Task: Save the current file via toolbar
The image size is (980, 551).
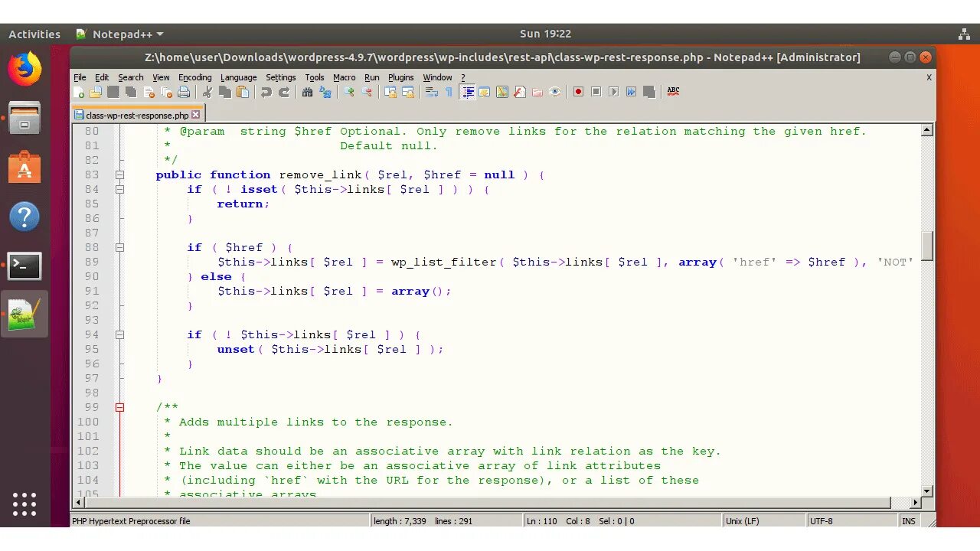Action: pos(113,92)
